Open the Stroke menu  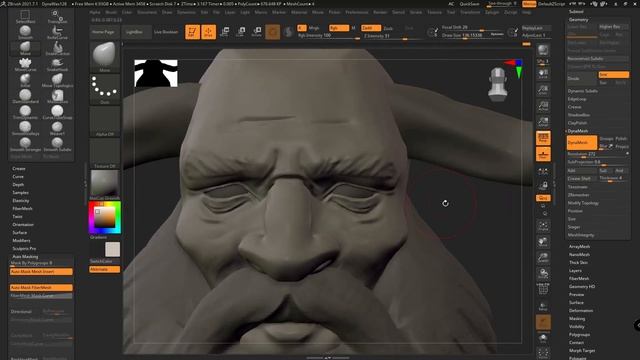416,13
